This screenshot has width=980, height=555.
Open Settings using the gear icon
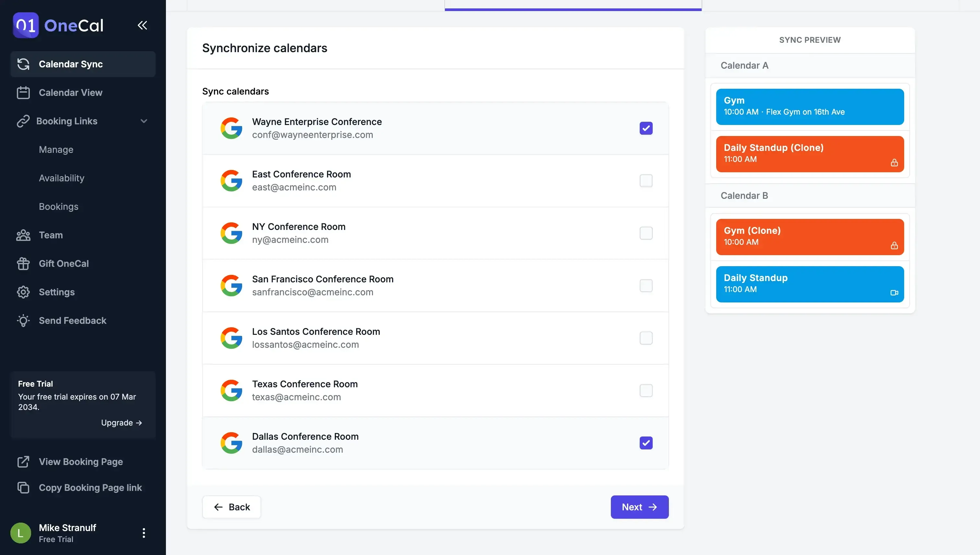pyautogui.click(x=23, y=292)
